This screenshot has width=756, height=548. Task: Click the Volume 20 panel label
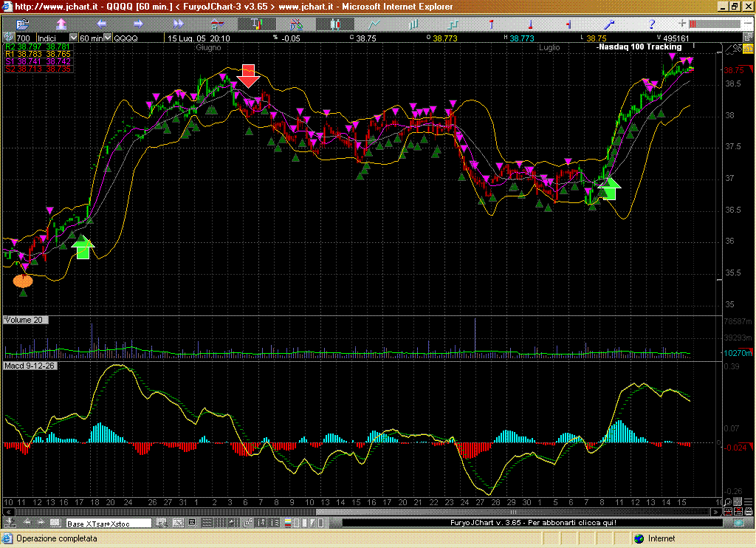(24, 320)
